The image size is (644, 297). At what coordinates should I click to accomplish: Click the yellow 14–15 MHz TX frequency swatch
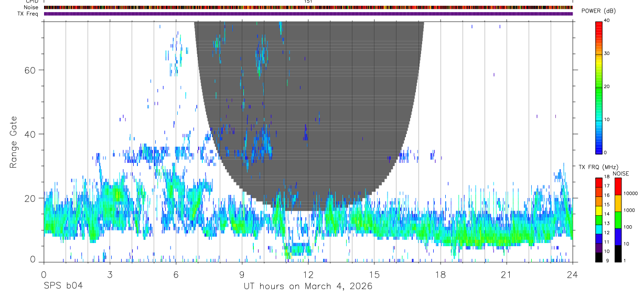(x=599, y=211)
